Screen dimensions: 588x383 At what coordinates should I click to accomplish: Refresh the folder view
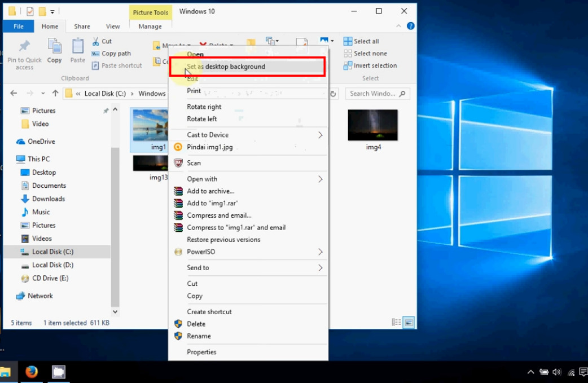(x=333, y=94)
